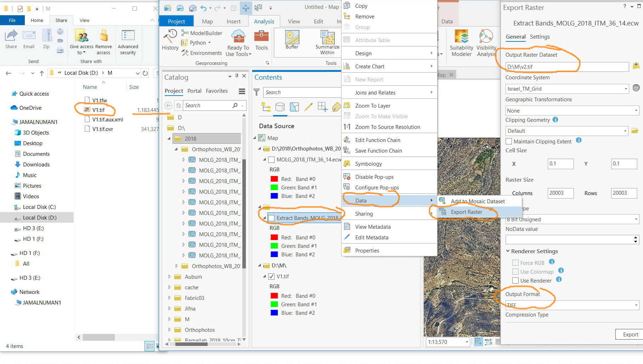Open the Clipping Geometry dropdown
Viewport: 643px width, 364px height.
567,131
